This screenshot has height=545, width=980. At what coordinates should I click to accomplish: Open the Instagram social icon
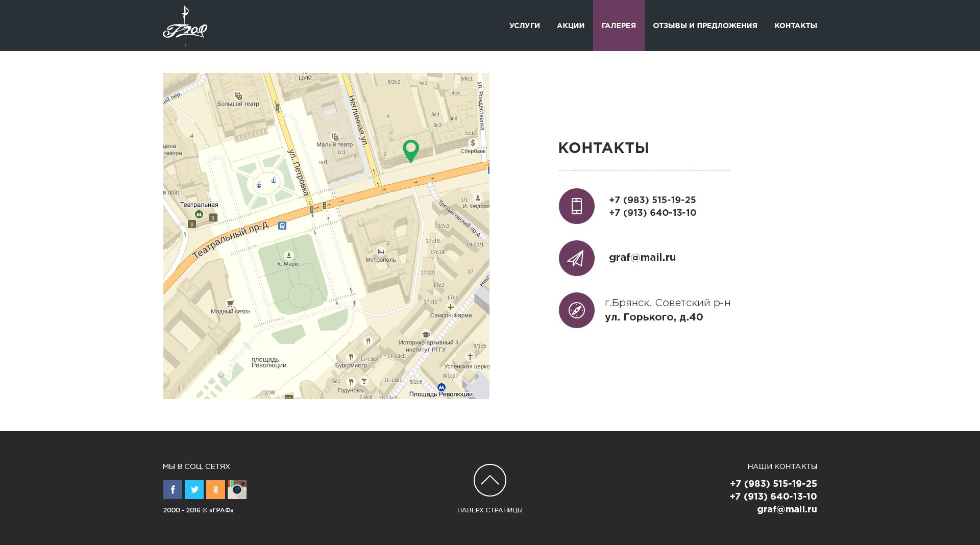point(238,489)
